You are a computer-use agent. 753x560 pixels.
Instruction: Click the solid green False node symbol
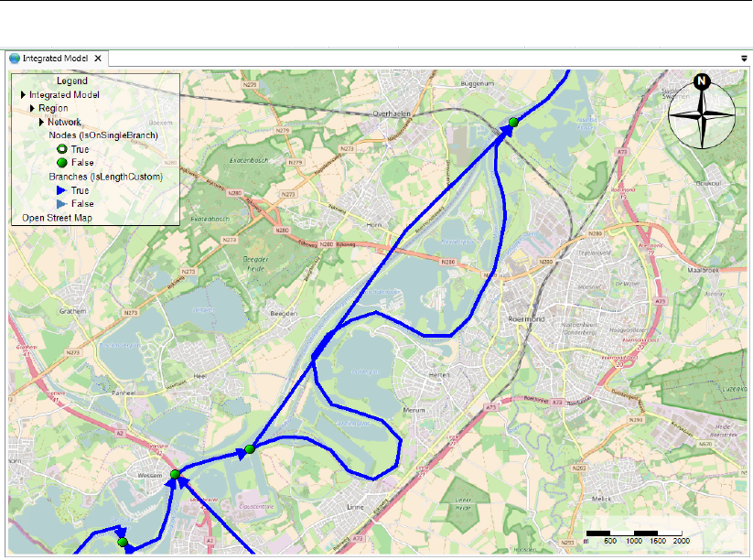(62, 162)
